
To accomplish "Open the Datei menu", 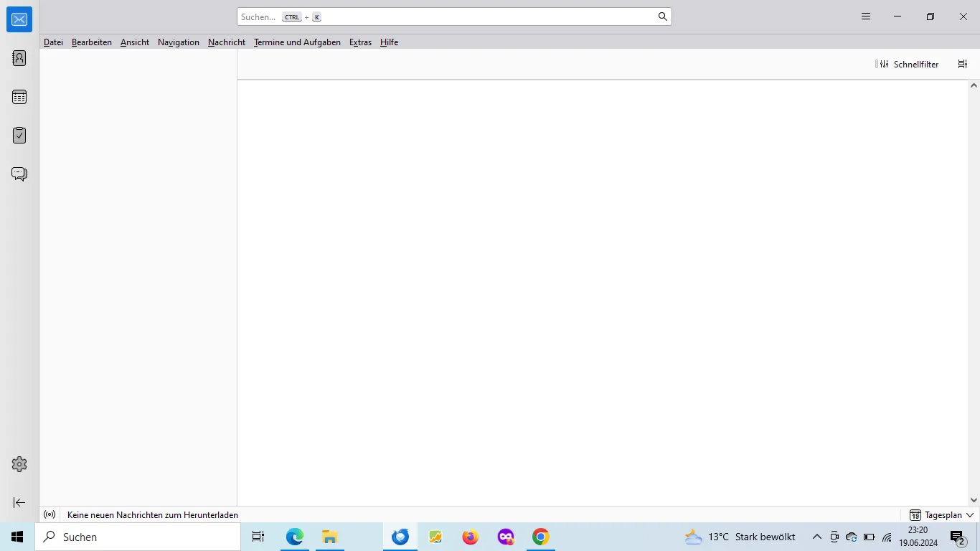I will tap(53, 42).
